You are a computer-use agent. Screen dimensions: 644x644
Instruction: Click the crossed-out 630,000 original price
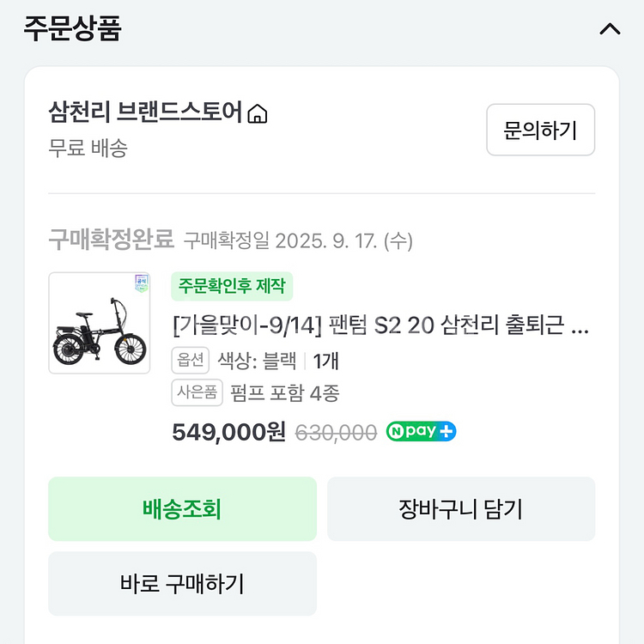(336, 433)
